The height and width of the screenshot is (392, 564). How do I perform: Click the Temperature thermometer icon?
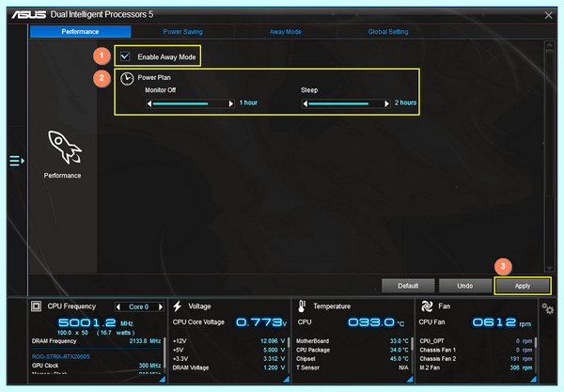pyautogui.click(x=302, y=306)
